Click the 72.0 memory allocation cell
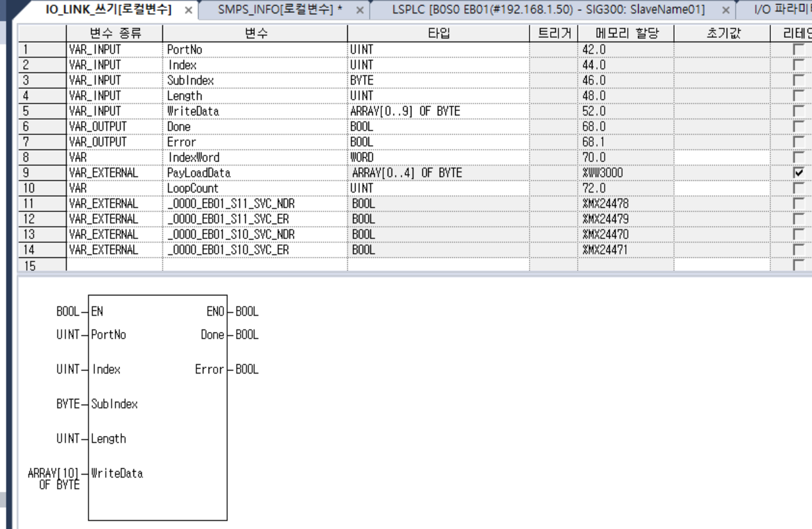Image resolution: width=812 pixels, height=529 pixels. tap(625, 187)
